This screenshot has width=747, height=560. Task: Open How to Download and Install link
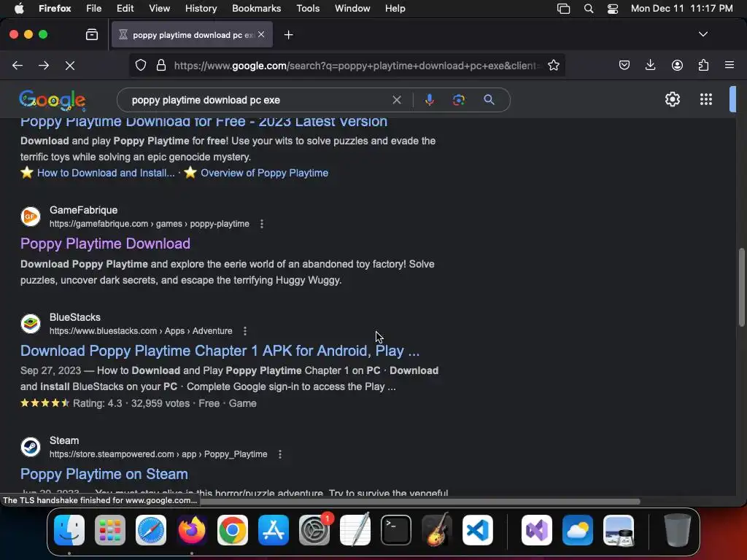tap(106, 173)
